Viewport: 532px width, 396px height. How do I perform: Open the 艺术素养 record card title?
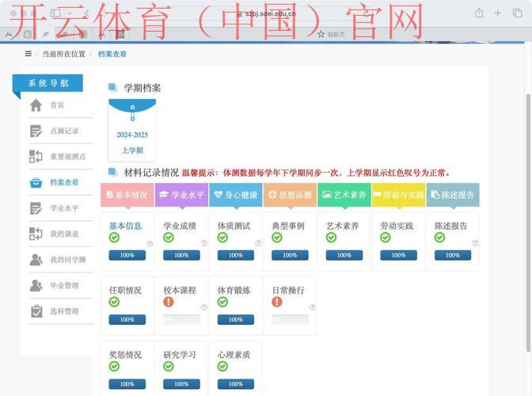[x=343, y=226]
